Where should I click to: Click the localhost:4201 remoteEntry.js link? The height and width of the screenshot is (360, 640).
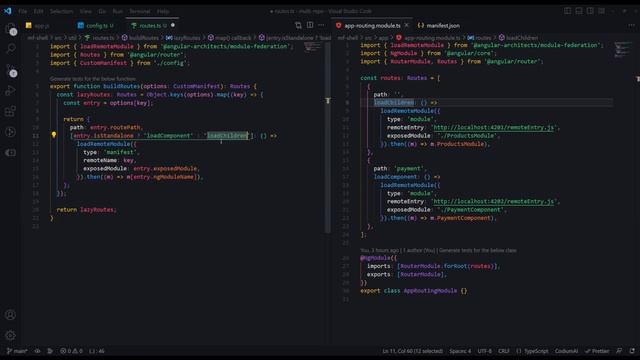493,127
